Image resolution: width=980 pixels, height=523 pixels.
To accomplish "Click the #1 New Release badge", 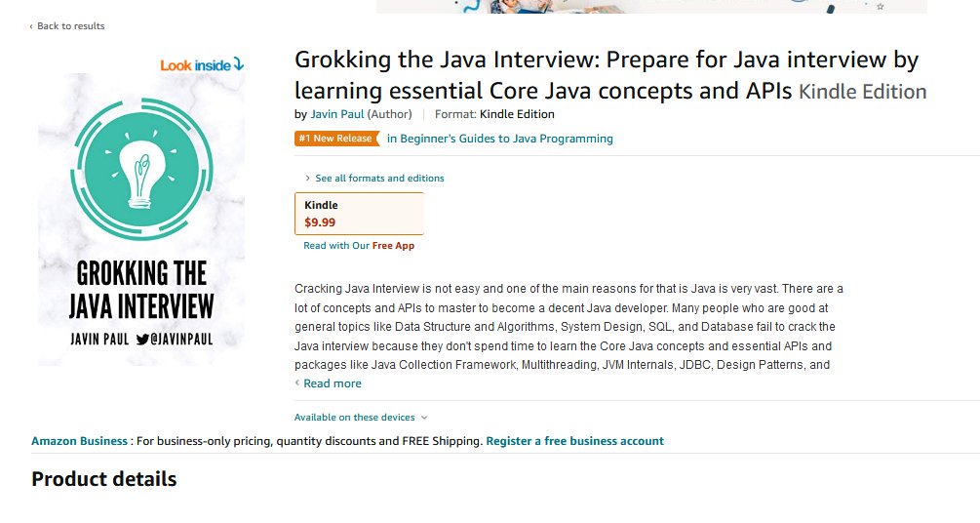I will (336, 139).
